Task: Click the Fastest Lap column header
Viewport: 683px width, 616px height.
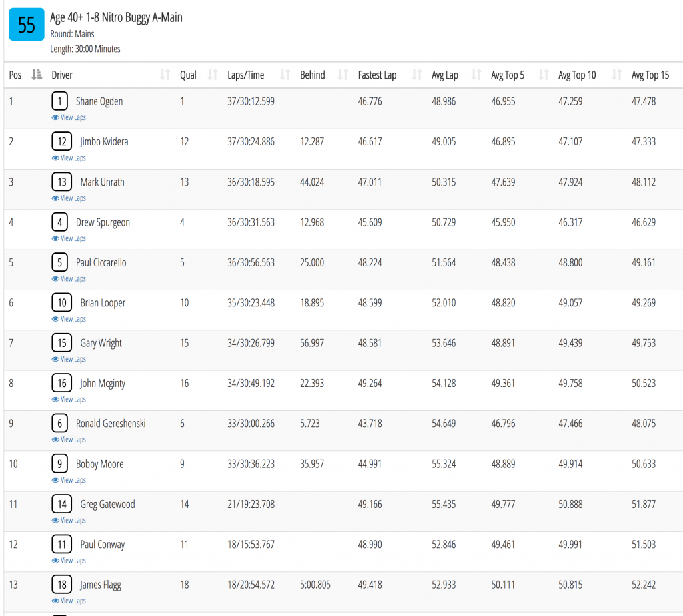Action: (x=377, y=75)
